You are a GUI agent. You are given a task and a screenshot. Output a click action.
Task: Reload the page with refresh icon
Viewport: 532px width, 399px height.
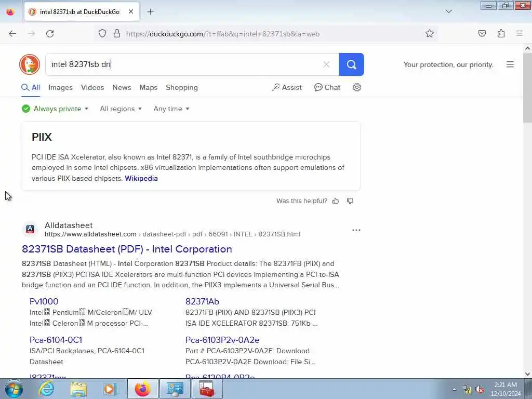point(50,34)
